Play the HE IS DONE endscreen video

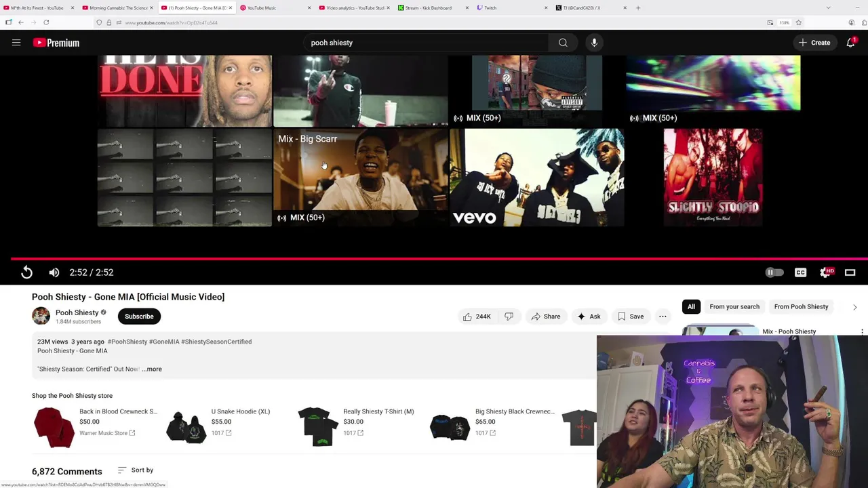pyautogui.click(x=184, y=91)
